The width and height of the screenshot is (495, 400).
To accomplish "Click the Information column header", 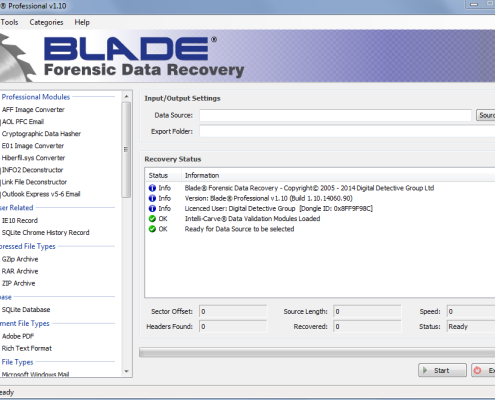I will coord(202,175).
